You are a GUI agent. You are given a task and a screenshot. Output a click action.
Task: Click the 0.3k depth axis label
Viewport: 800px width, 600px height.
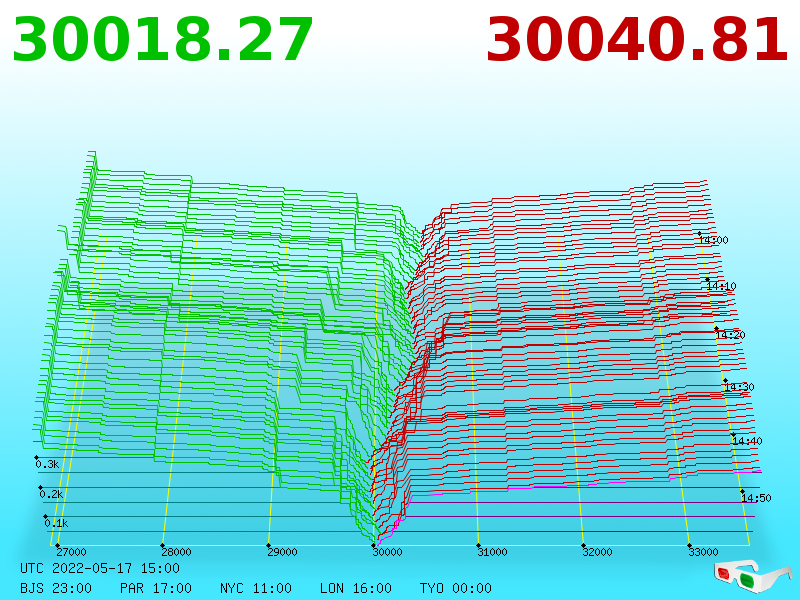coord(47,464)
